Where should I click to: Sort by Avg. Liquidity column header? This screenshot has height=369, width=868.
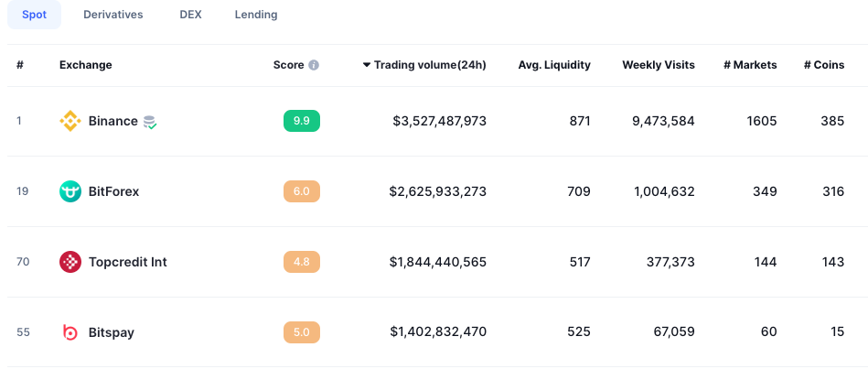[553, 65]
